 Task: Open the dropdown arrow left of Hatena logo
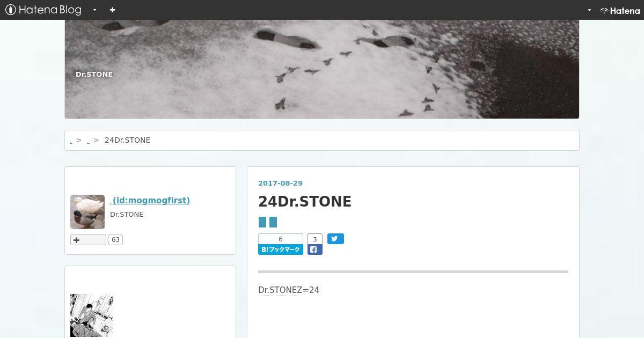click(x=589, y=10)
